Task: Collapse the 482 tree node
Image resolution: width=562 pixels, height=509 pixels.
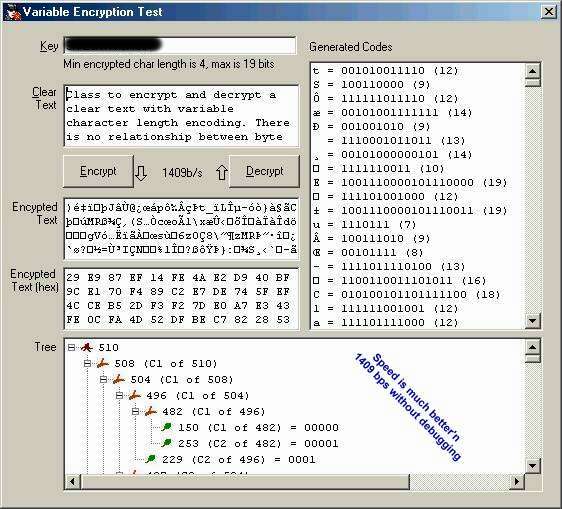Action: 135,412
